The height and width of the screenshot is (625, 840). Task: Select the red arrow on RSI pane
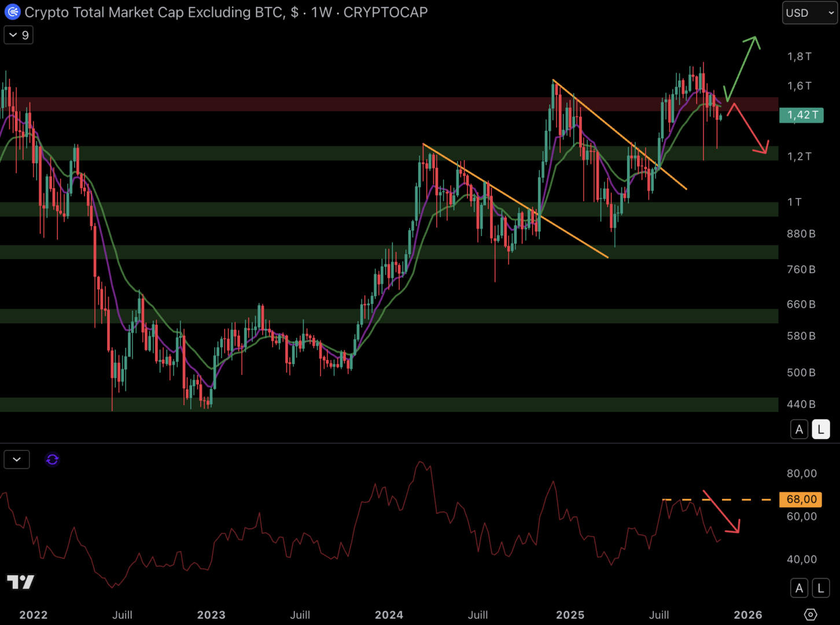pos(722,512)
